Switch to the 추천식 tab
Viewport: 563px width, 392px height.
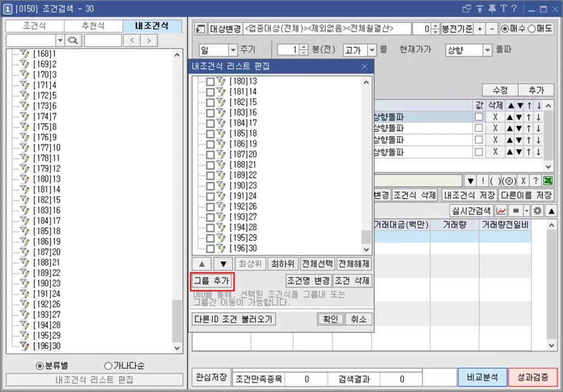pos(93,26)
